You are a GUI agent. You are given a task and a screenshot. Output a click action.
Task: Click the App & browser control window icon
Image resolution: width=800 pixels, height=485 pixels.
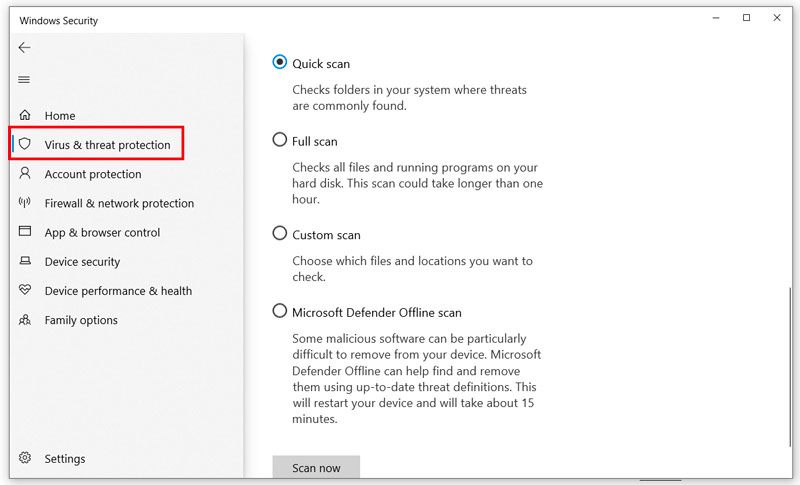24,231
